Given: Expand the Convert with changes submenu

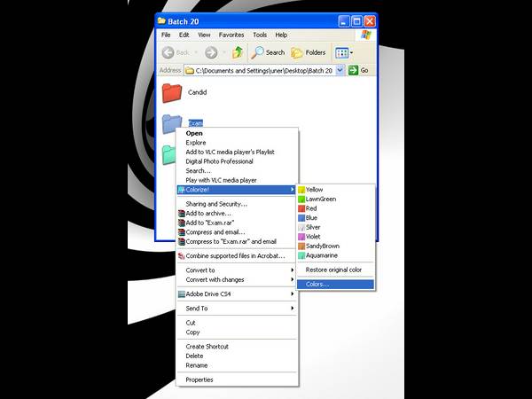Looking at the screenshot, I should 217,280.
